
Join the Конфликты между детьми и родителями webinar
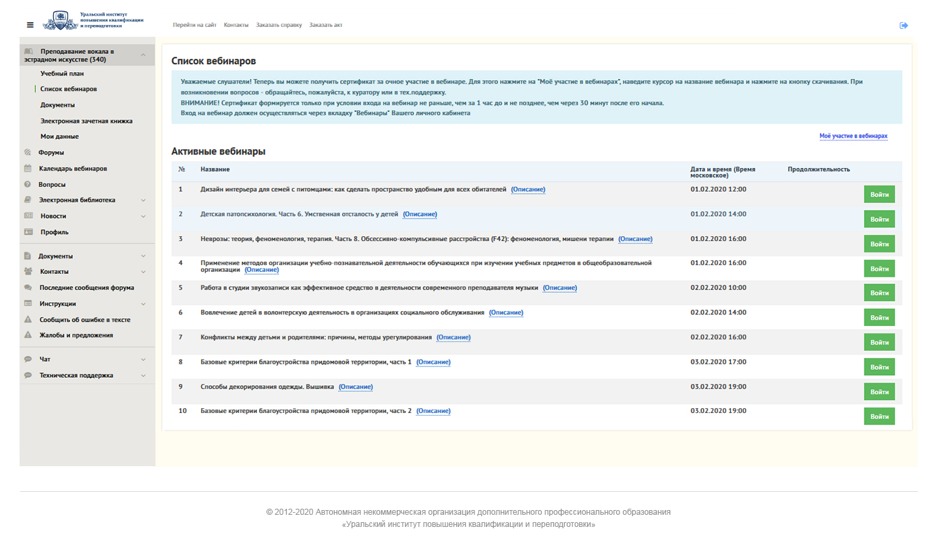click(879, 343)
